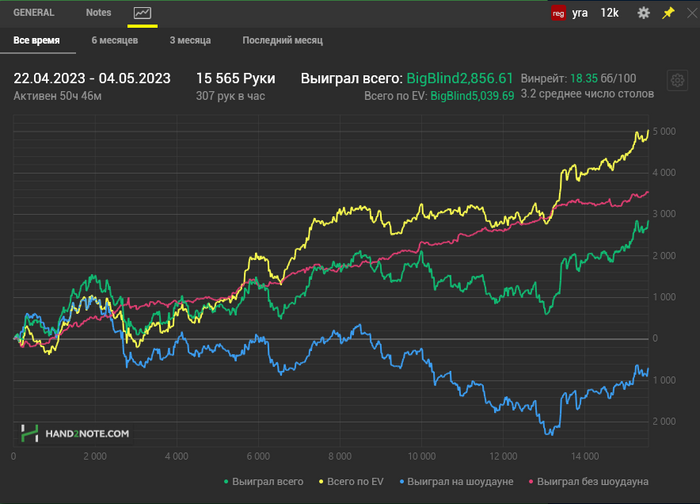
Task: Click the 3.2 среднее число столов label
Action: [x=588, y=94]
